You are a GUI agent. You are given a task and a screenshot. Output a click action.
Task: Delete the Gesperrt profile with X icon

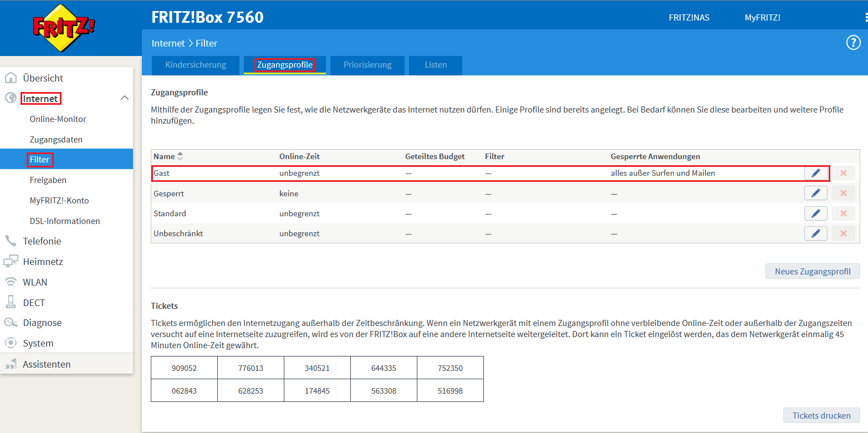pos(844,193)
